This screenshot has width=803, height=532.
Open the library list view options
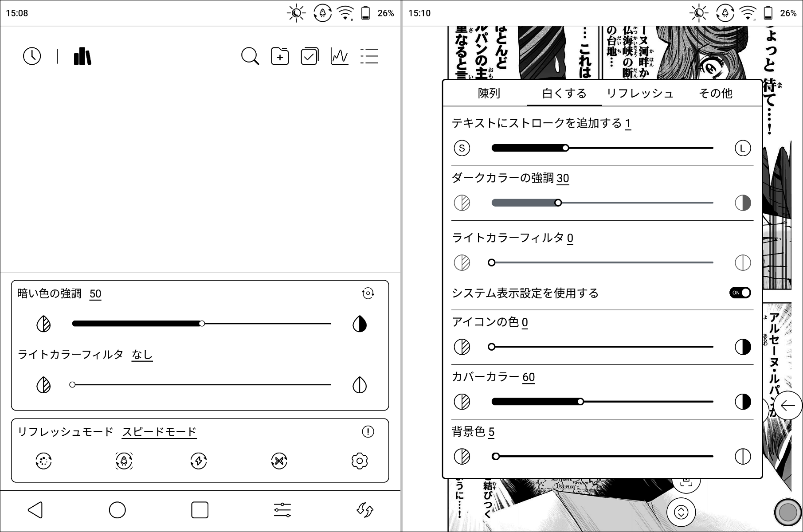[369, 56]
